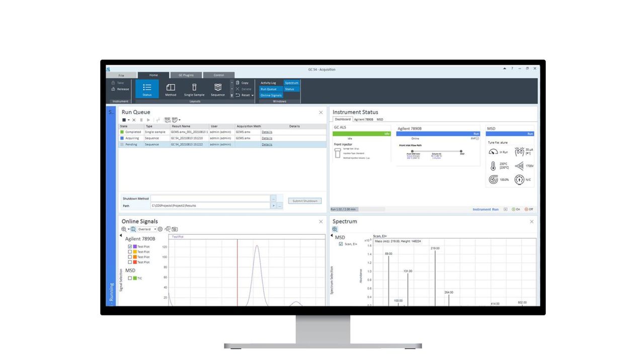This screenshot has height=362, width=644.
Task: Click the play icon in Run Queue toolbar
Action: pos(148,120)
